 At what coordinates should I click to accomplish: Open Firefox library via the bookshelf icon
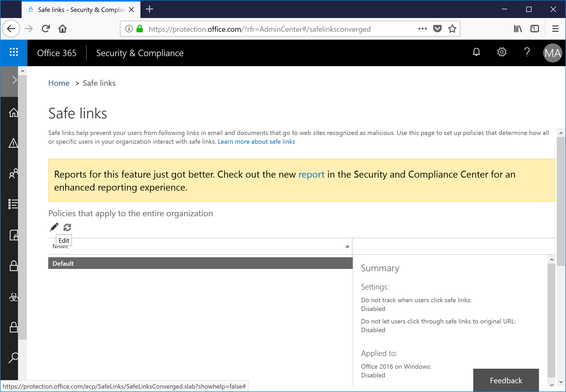(518, 29)
